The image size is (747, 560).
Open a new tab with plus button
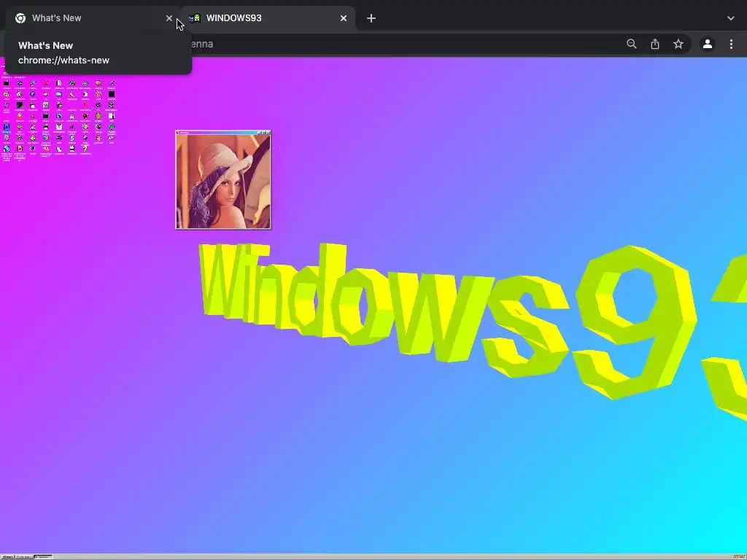click(371, 18)
